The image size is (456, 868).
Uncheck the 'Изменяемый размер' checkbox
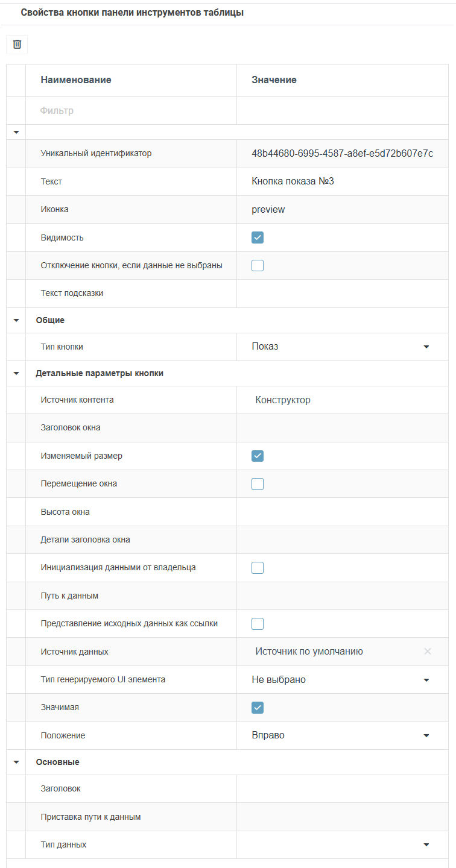click(x=258, y=456)
